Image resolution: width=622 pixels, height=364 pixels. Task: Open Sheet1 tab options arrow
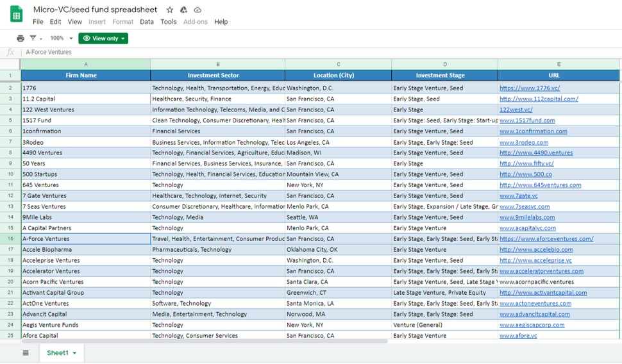pyautogui.click(x=74, y=353)
